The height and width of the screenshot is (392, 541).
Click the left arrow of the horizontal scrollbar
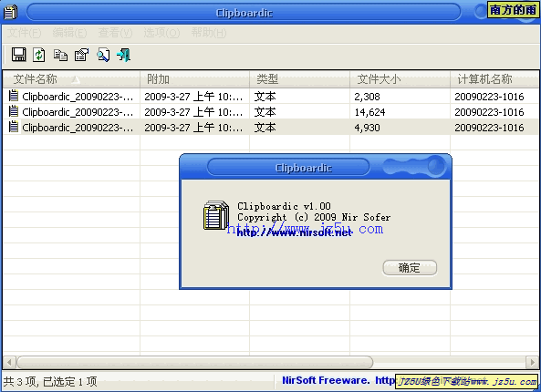click(x=9, y=362)
